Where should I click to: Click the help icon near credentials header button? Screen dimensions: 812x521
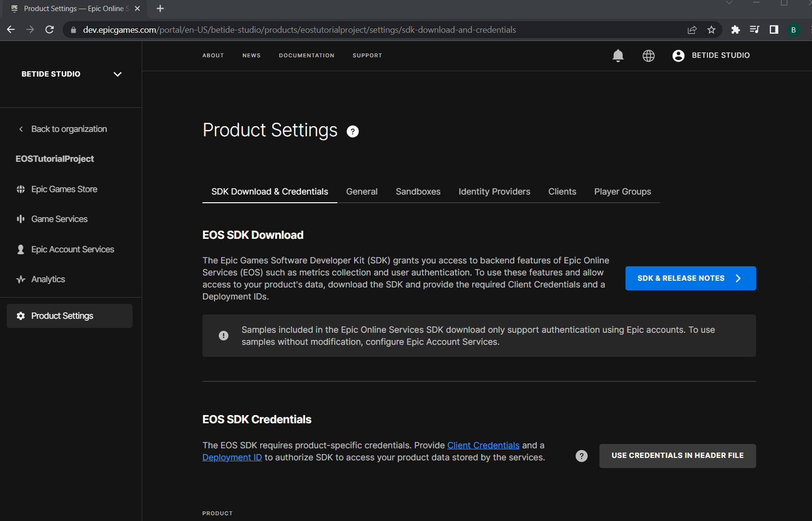coord(582,456)
